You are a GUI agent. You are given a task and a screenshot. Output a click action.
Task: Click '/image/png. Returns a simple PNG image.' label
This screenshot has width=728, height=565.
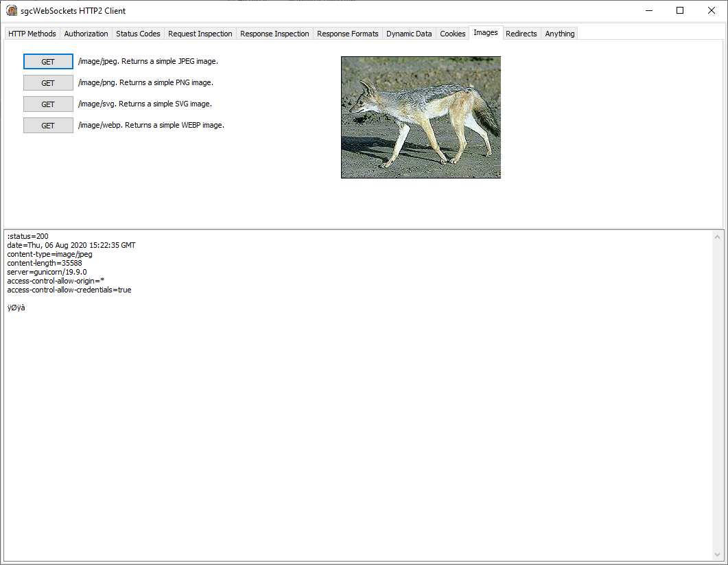tap(145, 82)
